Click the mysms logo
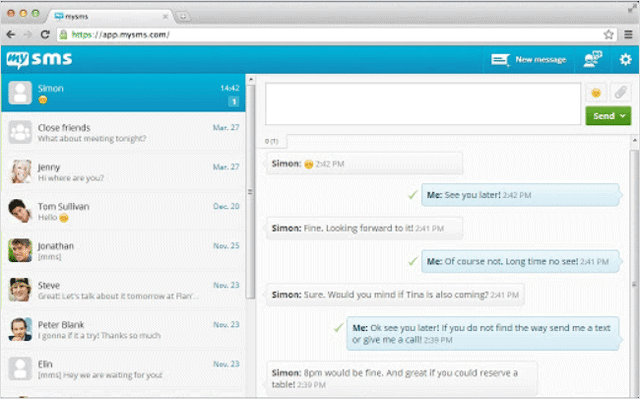The height and width of the screenshot is (399, 640). point(39,60)
